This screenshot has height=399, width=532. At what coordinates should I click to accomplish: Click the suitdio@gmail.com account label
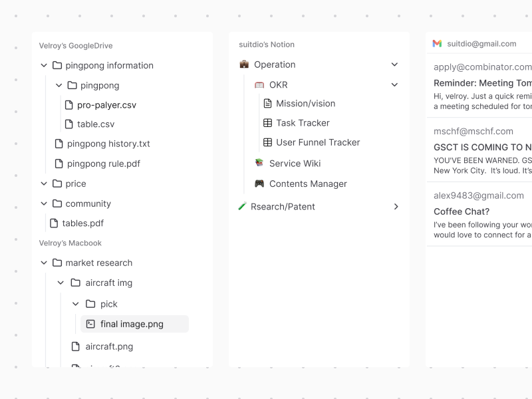point(481,44)
